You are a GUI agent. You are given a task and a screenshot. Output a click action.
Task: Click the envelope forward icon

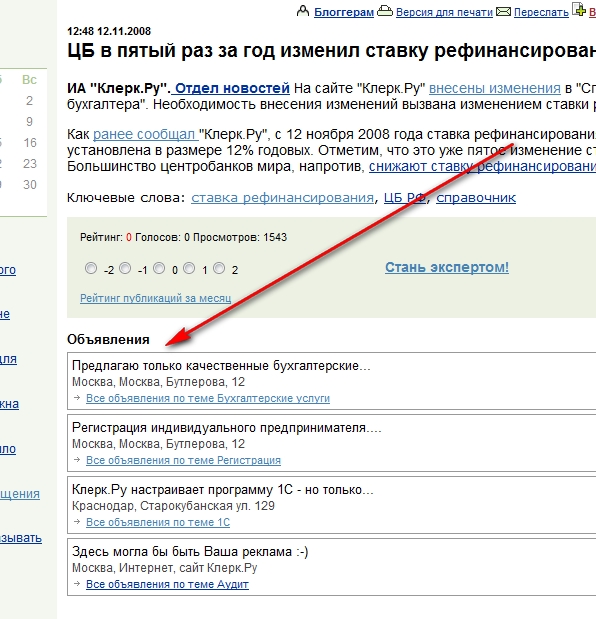click(503, 11)
